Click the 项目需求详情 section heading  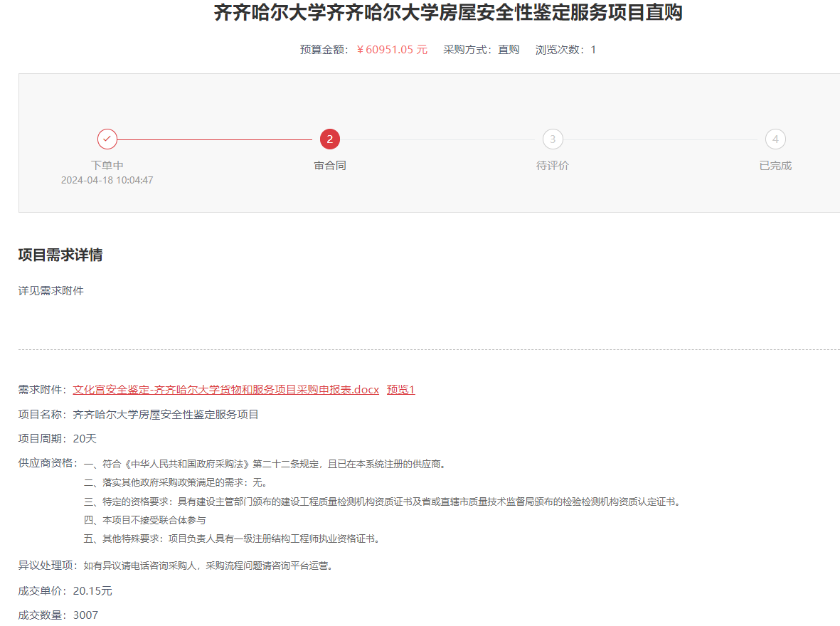[x=60, y=255]
